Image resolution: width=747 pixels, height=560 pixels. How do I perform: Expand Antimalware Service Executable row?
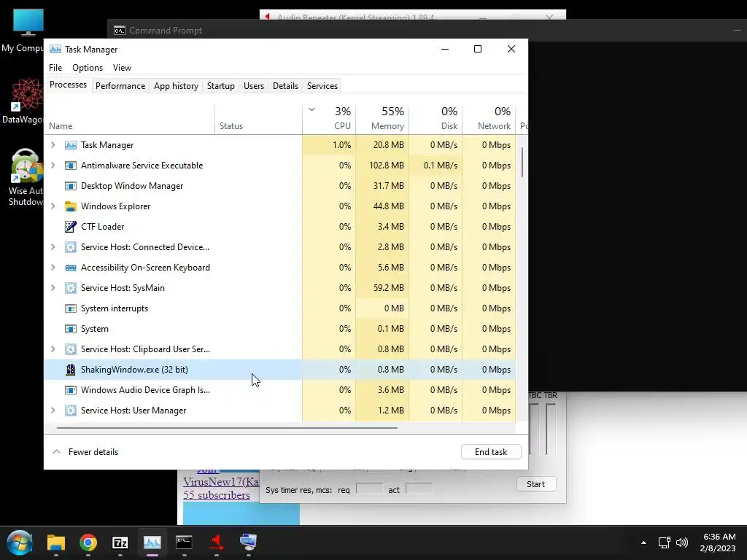point(53,166)
